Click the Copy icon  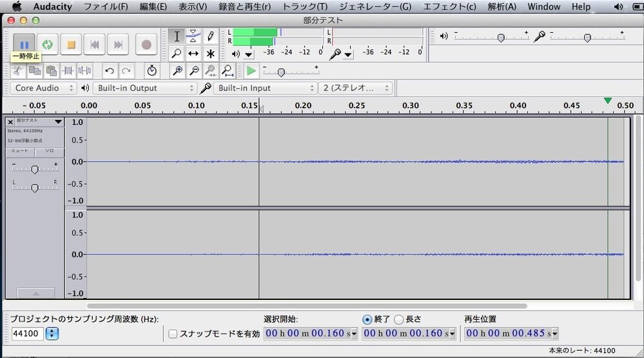(x=35, y=71)
